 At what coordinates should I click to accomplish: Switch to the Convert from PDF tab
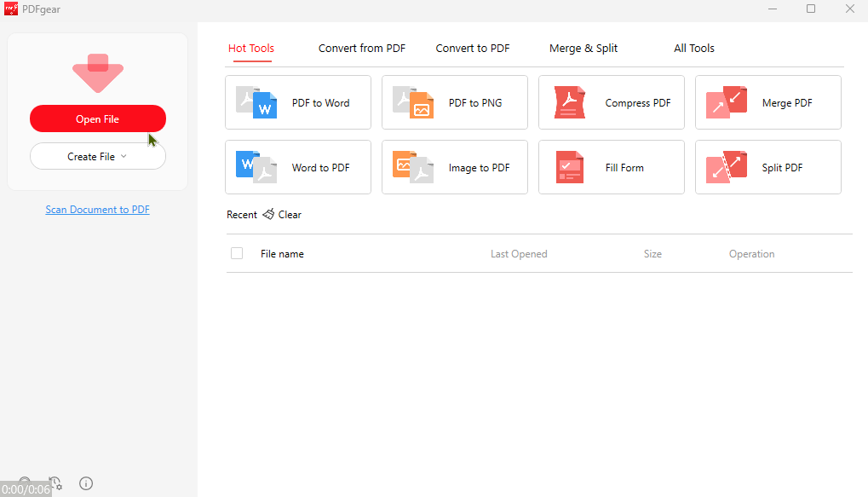[361, 48]
